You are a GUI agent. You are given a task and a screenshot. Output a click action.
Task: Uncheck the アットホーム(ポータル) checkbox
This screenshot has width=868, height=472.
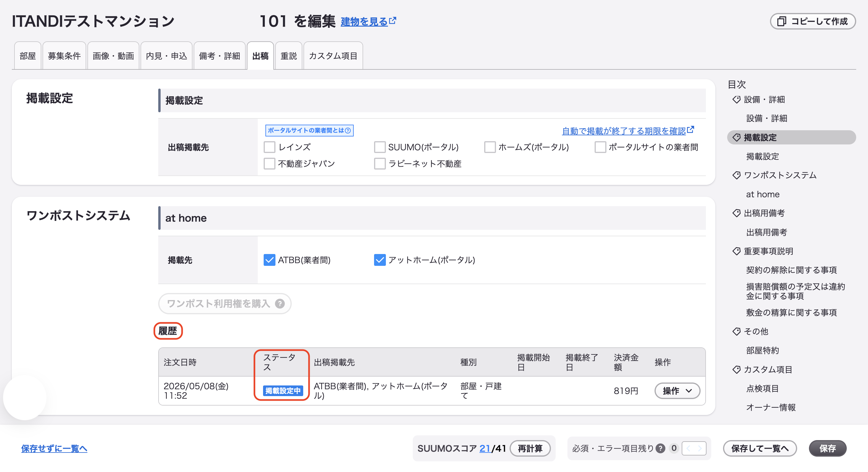[380, 260]
